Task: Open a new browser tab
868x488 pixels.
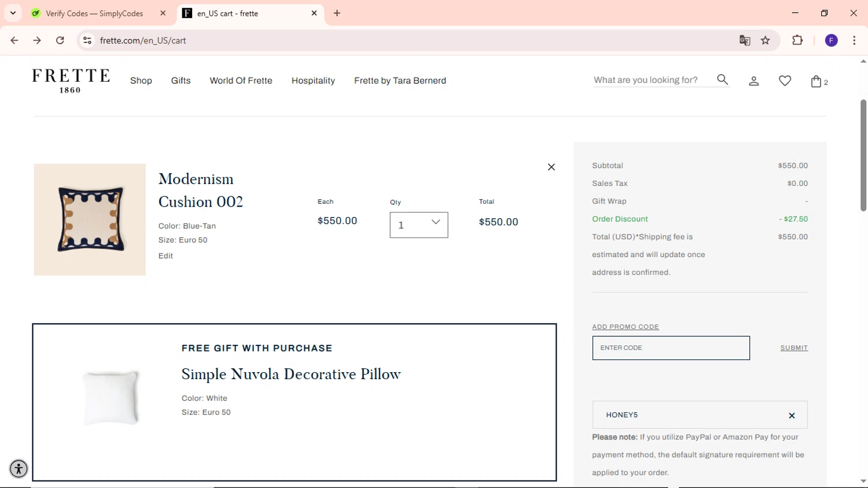Action: 337,13
